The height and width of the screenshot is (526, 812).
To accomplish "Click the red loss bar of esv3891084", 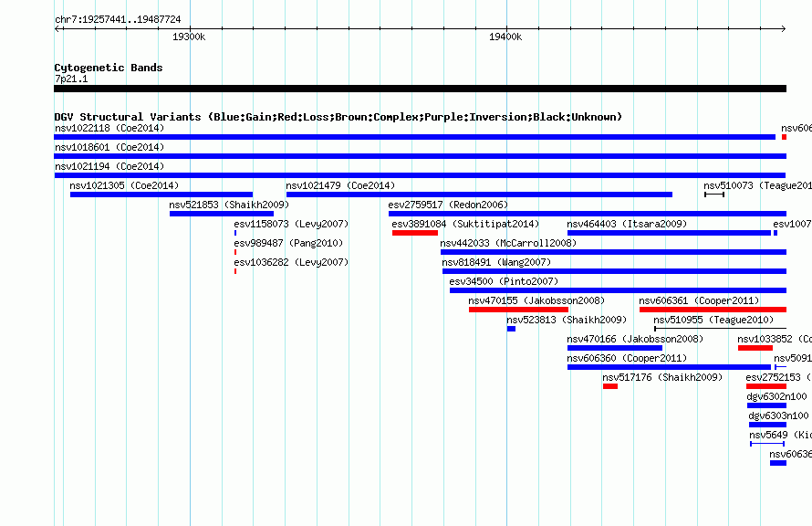I will tap(415, 233).
